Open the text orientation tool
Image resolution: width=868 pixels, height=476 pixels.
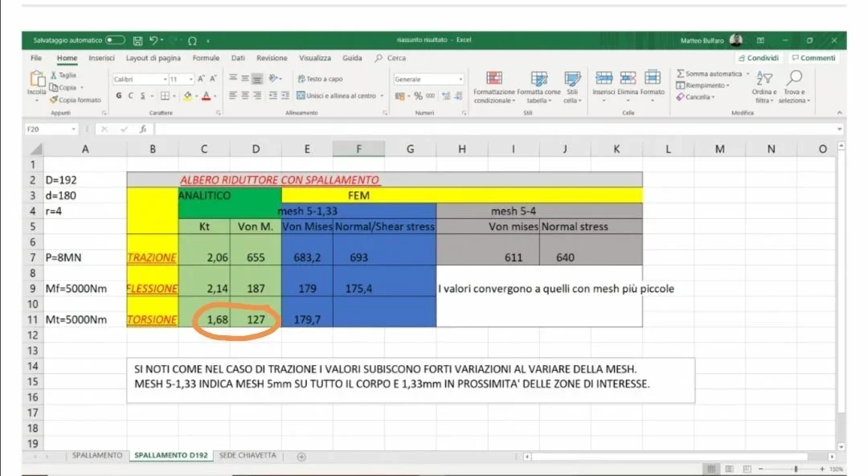coord(275,79)
